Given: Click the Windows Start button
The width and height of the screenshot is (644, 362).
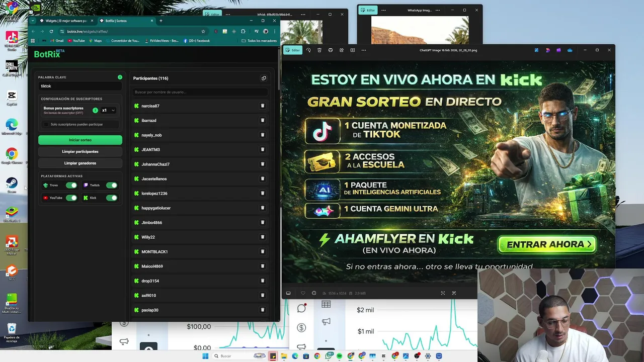Looking at the screenshot, I should point(205,356).
